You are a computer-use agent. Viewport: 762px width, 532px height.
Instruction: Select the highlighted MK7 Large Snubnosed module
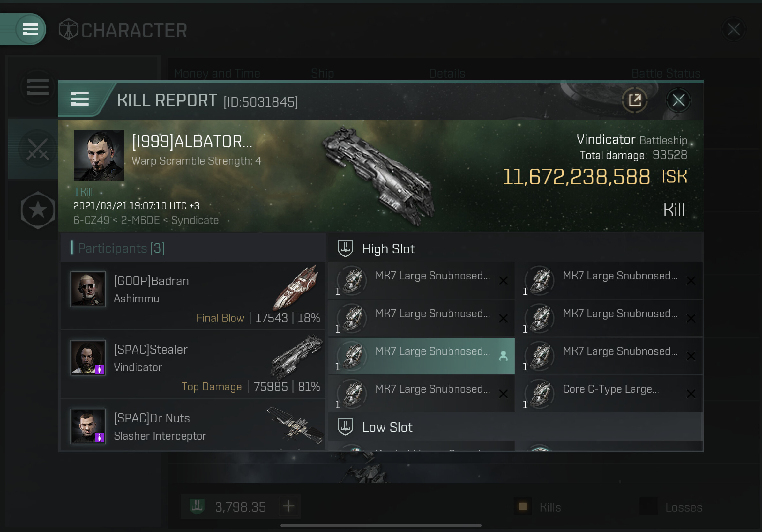422,356
